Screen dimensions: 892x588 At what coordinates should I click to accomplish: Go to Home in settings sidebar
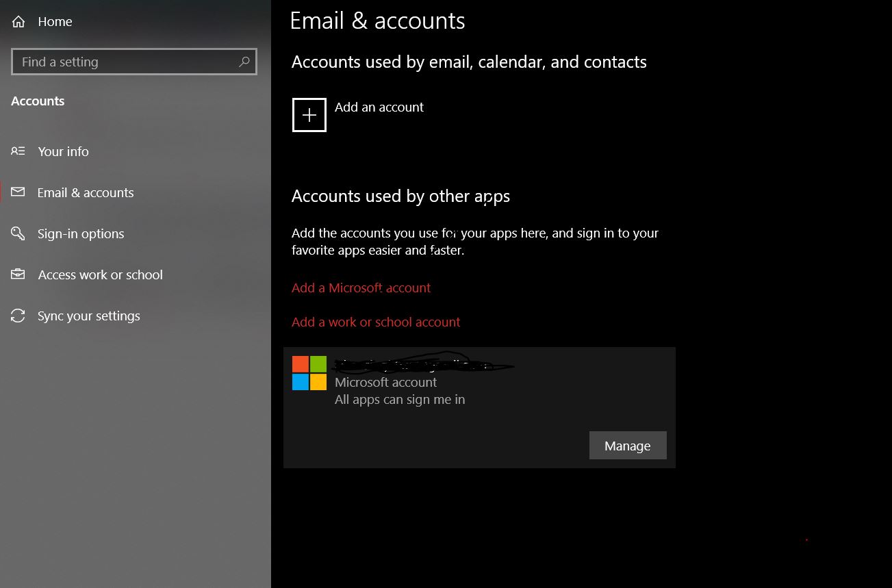coord(55,22)
